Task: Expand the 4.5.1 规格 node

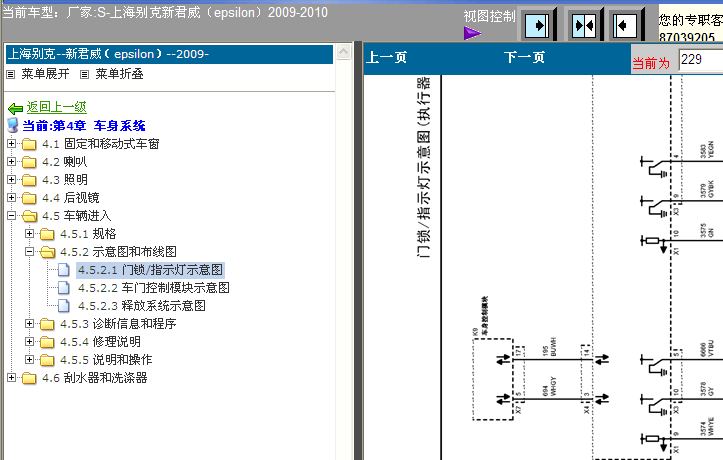Action: click(x=30, y=233)
